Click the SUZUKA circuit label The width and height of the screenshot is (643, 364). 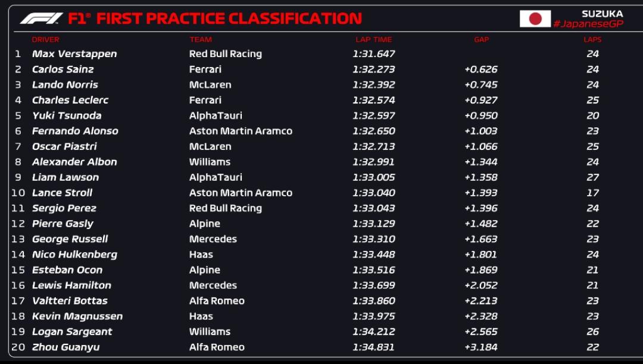pyautogui.click(x=602, y=14)
